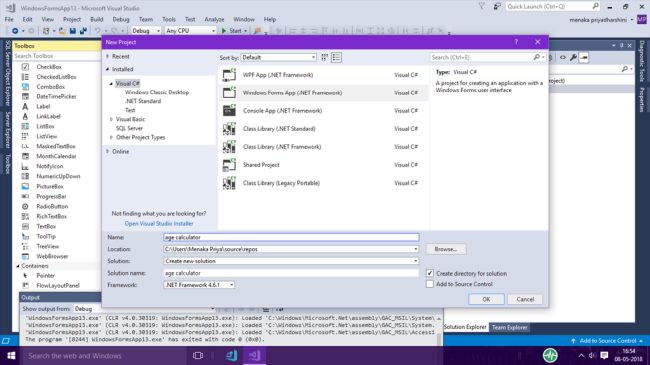Screen dimensions: 650x365
Task: Switch to the Solution Explorer tab
Action: point(465,327)
